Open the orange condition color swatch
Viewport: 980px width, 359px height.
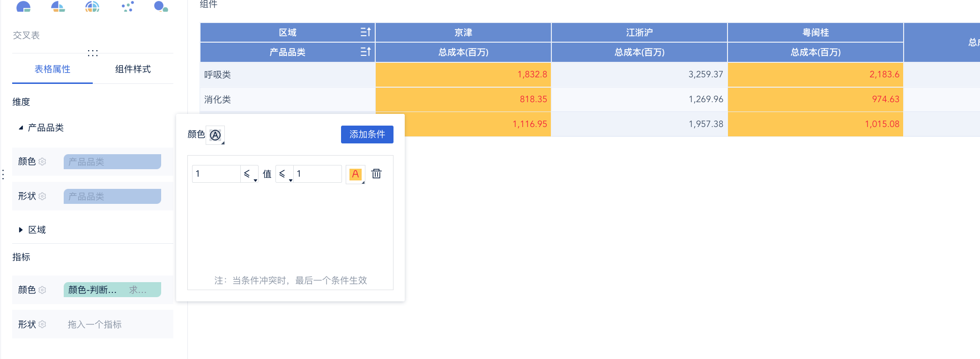[356, 174]
